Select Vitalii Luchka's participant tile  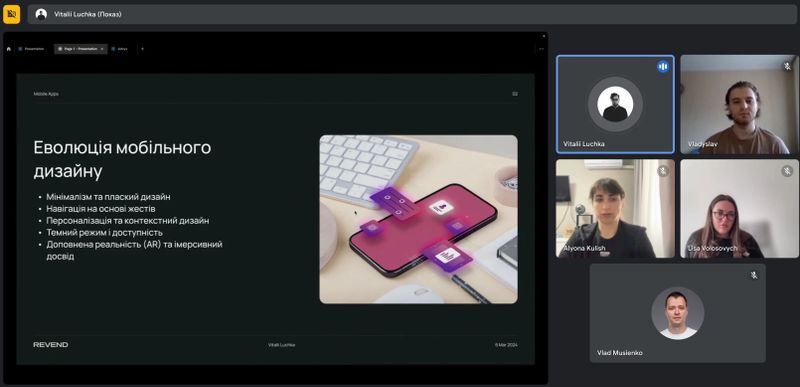pos(615,105)
